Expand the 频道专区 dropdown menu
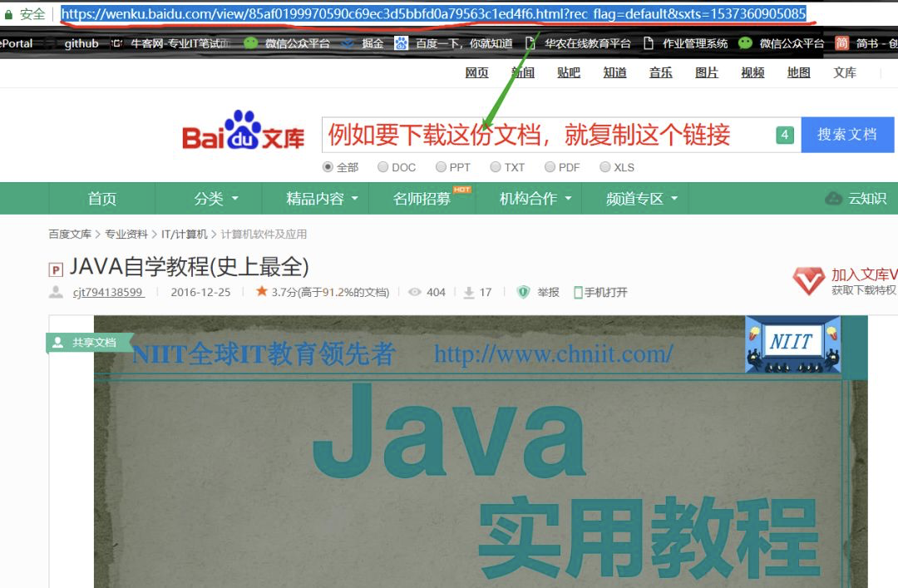Image resolution: width=898 pixels, height=588 pixels. point(641,198)
